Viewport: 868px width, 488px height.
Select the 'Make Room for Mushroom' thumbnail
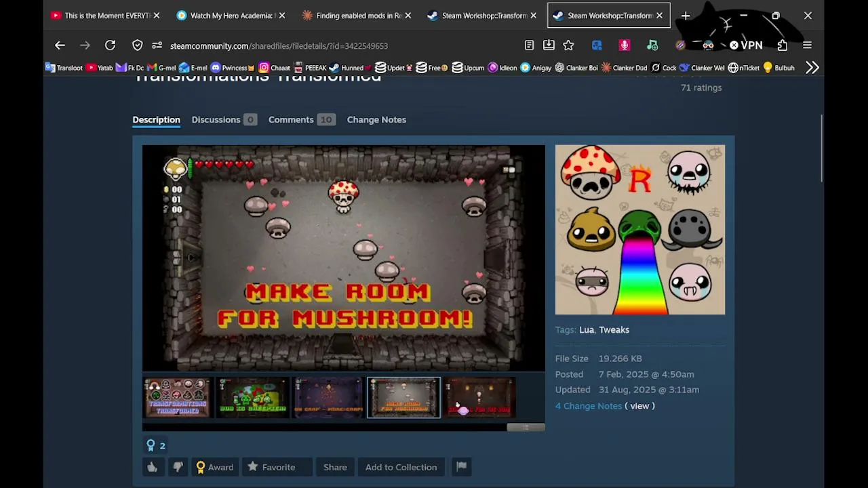click(404, 397)
